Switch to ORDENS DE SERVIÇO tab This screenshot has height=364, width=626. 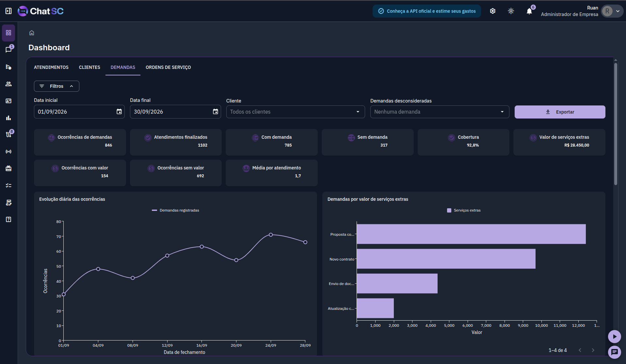(x=168, y=67)
